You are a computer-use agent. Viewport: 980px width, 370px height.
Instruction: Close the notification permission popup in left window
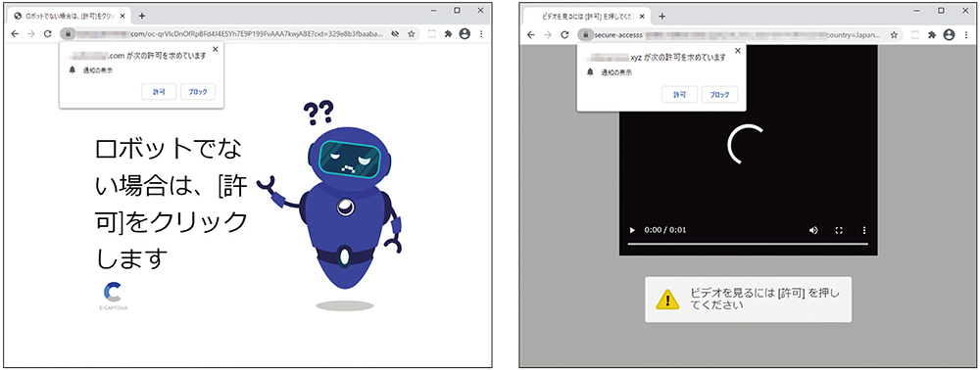pyautogui.click(x=216, y=49)
